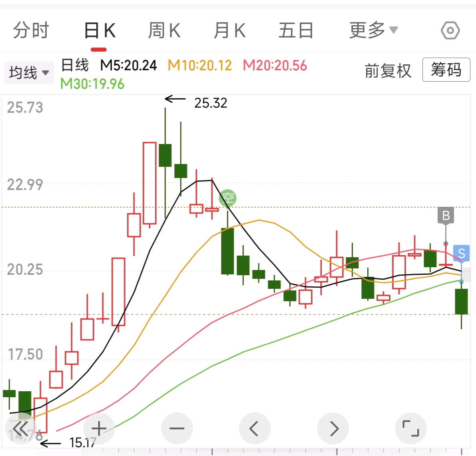The image size is (476, 456).
Task: Open chart settings hexagon icon
Action: tap(450, 31)
